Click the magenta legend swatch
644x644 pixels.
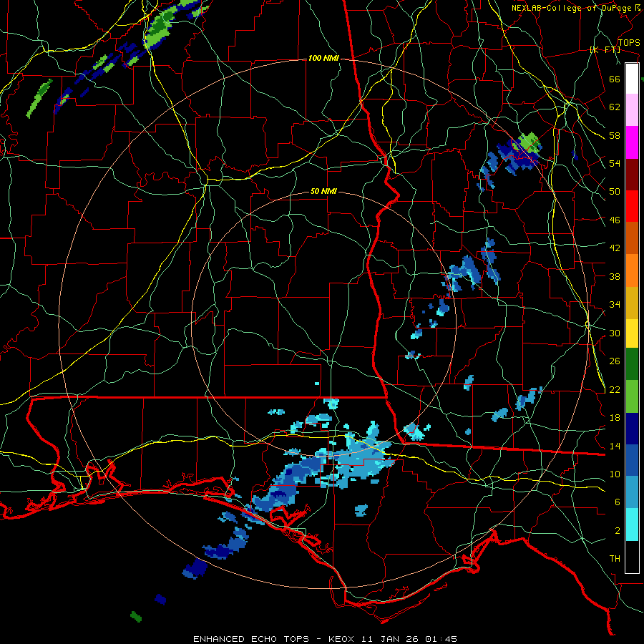coord(632,142)
